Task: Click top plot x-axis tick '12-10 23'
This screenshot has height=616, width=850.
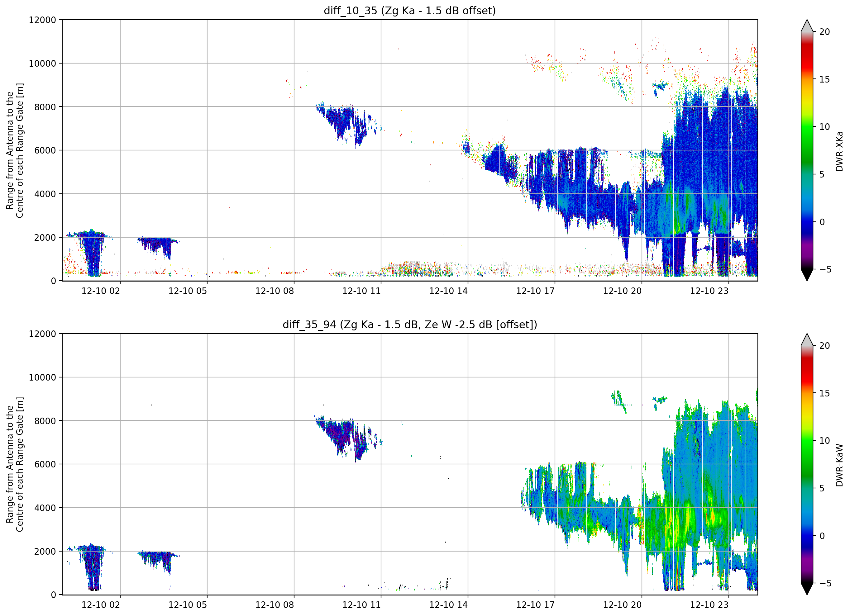Action: tap(709, 291)
